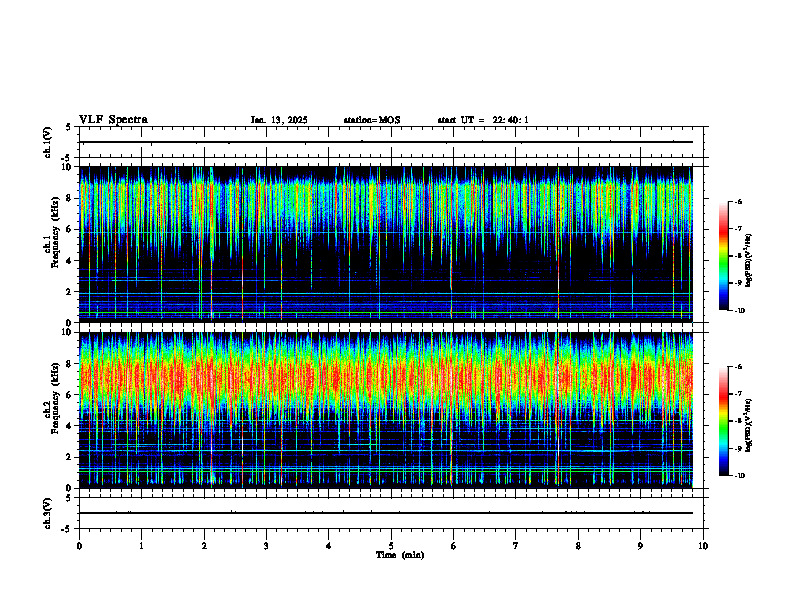The height and width of the screenshot is (612, 792).
Task: Click the "9" tick on the Time axis
Action: pyautogui.click(x=640, y=546)
